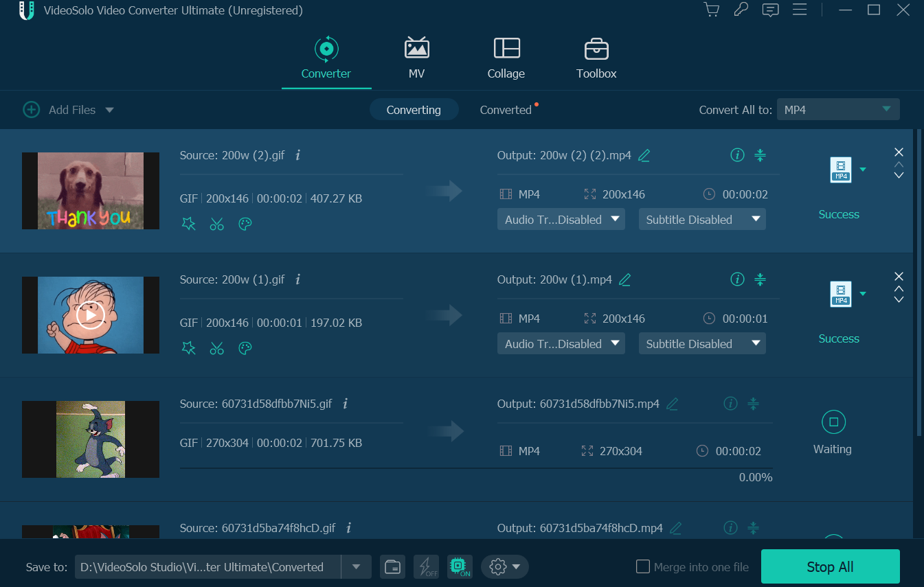Move 200w (2).gif item down
This screenshot has width=924, height=587.
(899, 175)
